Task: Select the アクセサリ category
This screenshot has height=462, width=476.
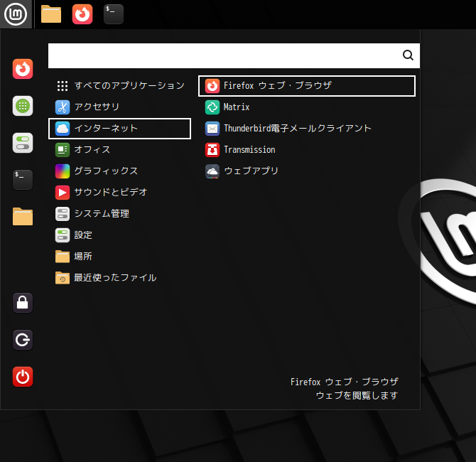Action: pyautogui.click(x=119, y=107)
